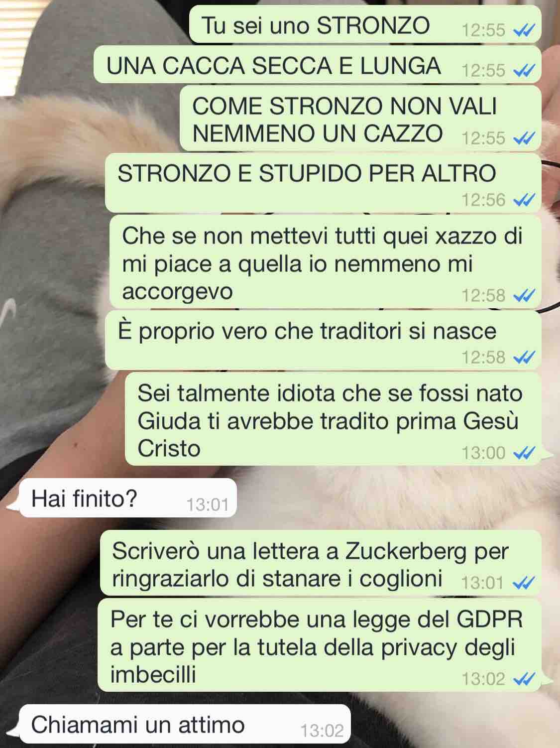Screen dimensions: 560x748
Task: Tap the Giuda and Gesù Cristo message
Action: point(333,419)
